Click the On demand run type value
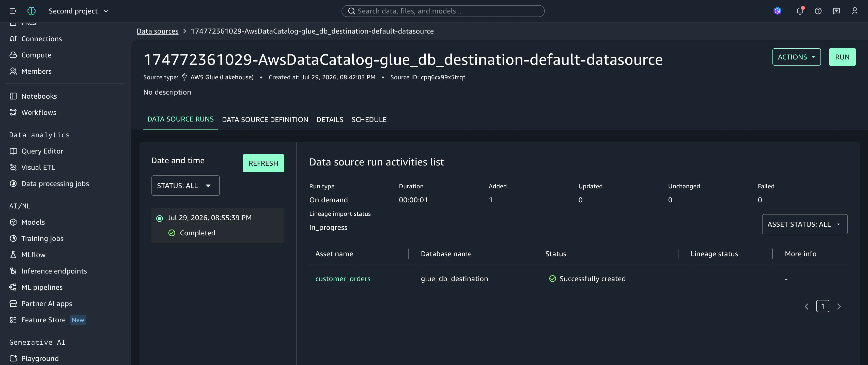Screen dimensions: 868x365 click(328, 200)
